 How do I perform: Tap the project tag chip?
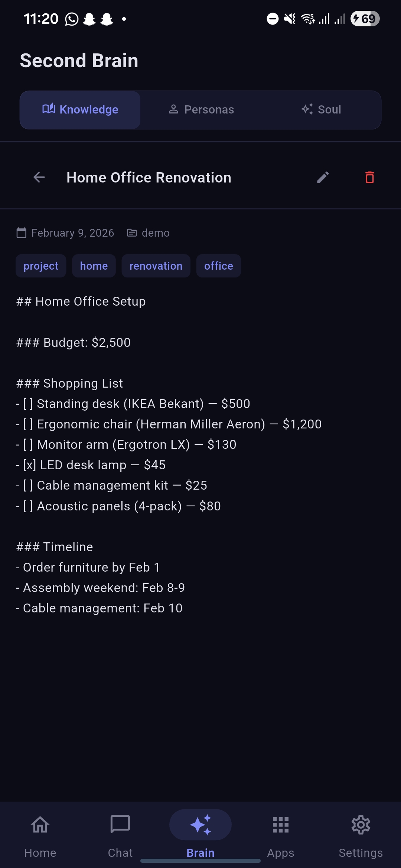(x=41, y=266)
